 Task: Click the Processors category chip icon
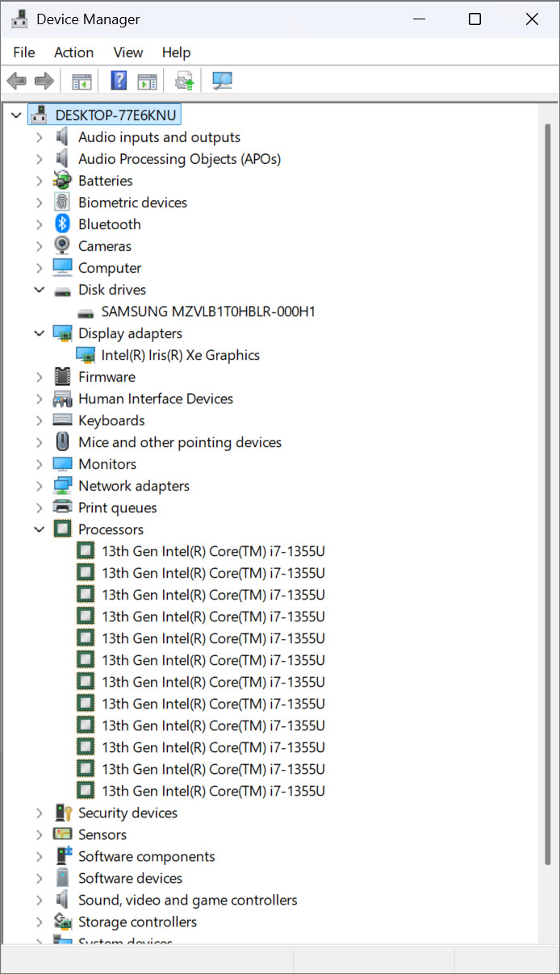[63, 529]
